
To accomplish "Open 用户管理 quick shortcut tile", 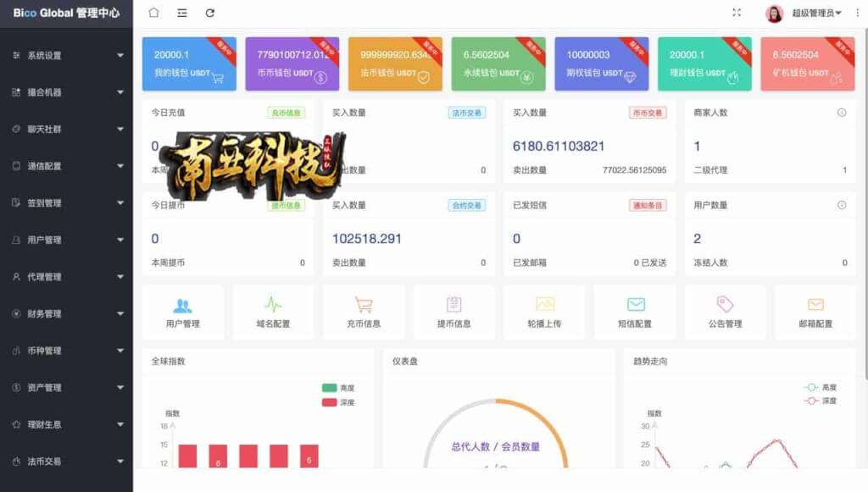I will coord(183,312).
